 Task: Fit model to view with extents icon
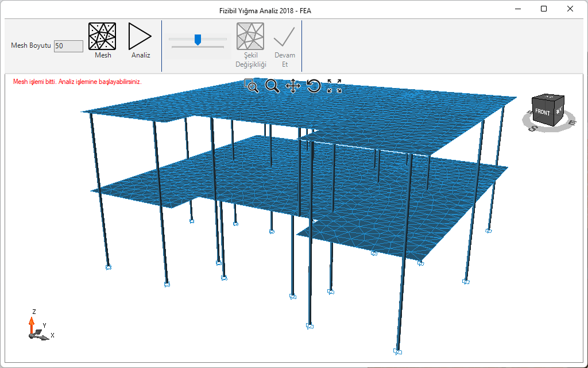click(334, 86)
